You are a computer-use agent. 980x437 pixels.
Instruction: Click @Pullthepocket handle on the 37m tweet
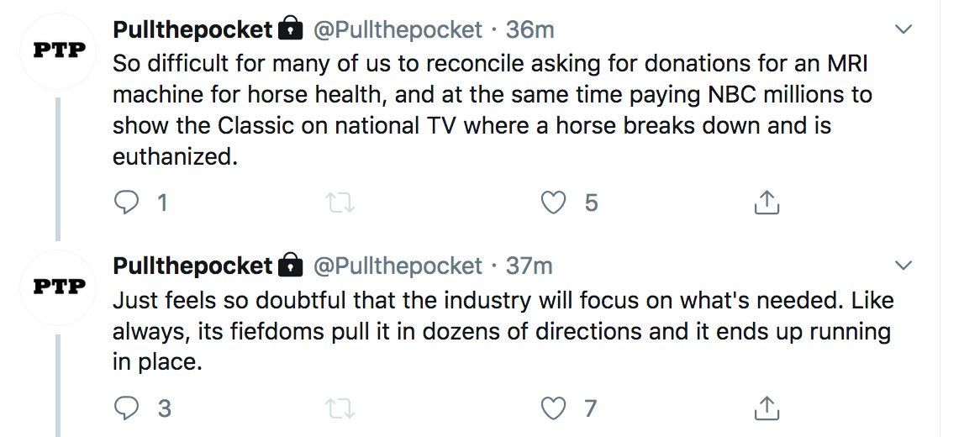point(398,266)
